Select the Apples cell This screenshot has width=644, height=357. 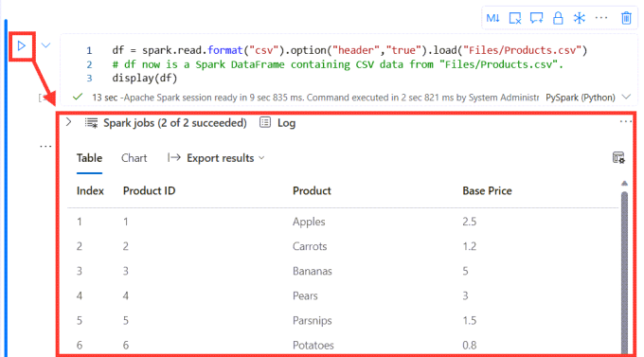click(309, 222)
